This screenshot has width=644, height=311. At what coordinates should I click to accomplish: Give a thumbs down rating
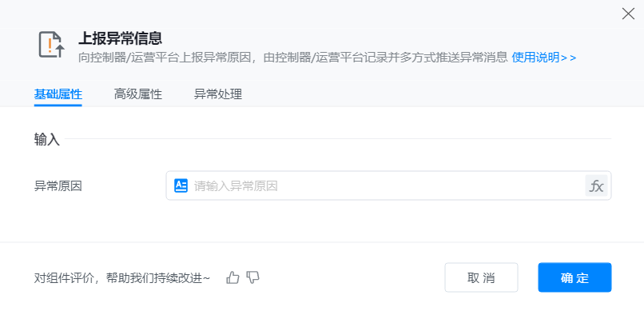point(252,277)
